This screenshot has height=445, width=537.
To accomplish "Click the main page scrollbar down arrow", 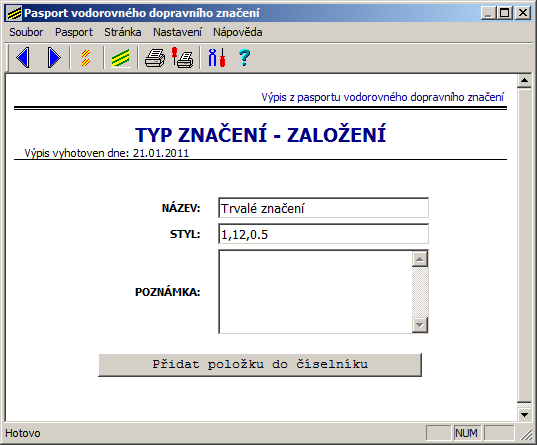I will (524, 415).
